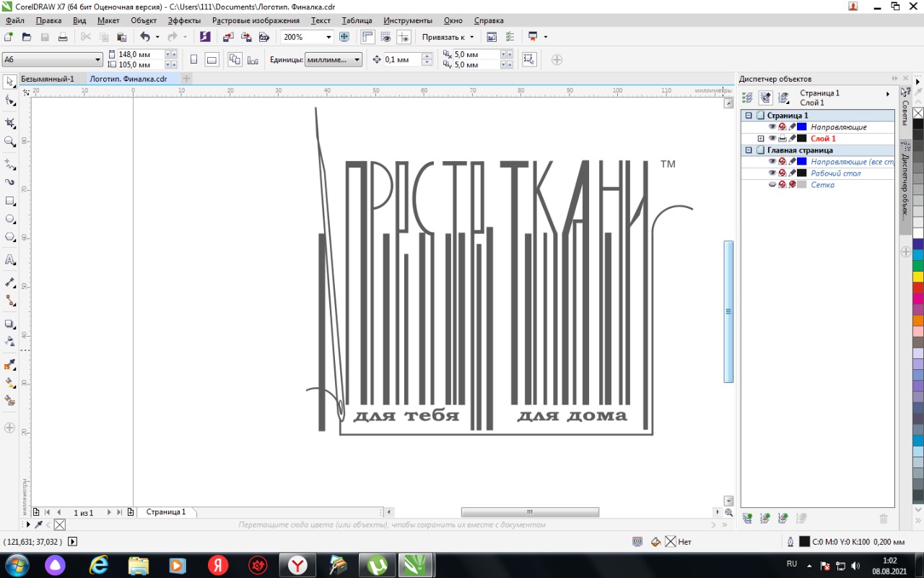The height and width of the screenshot is (578, 924).
Task: Toggle visibility of the Рабочий стол layer
Action: tap(772, 173)
